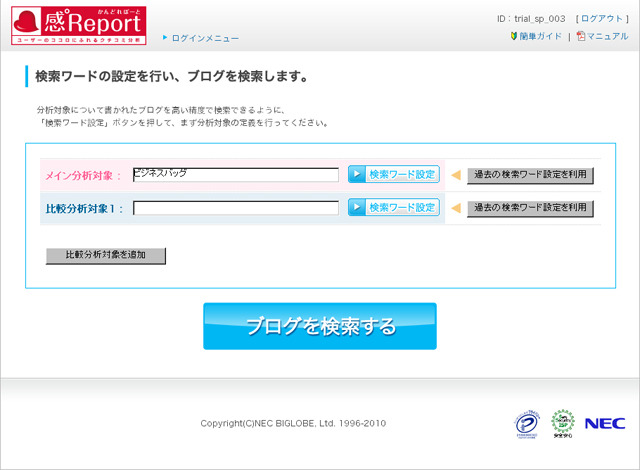The width and height of the screenshot is (640, 470).
Task: Click 過去の検索ワード設定を利用 in comparison row
Action: coord(530,208)
